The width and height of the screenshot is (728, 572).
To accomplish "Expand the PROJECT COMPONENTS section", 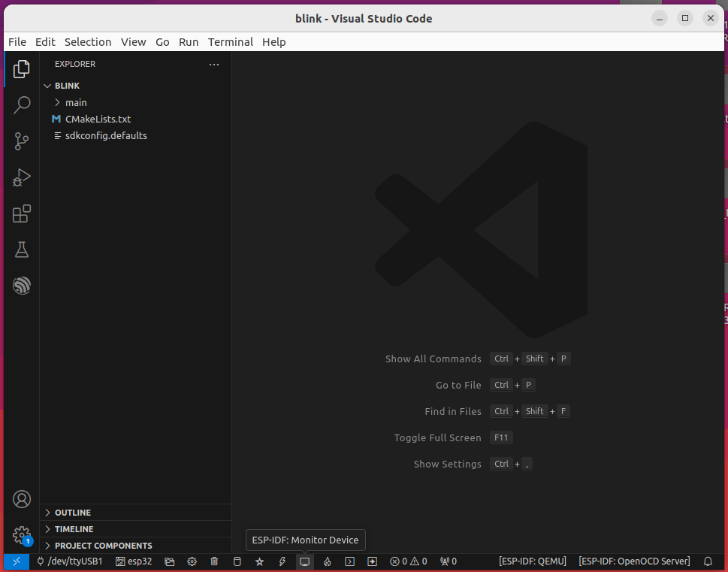I will coord(135,546).
